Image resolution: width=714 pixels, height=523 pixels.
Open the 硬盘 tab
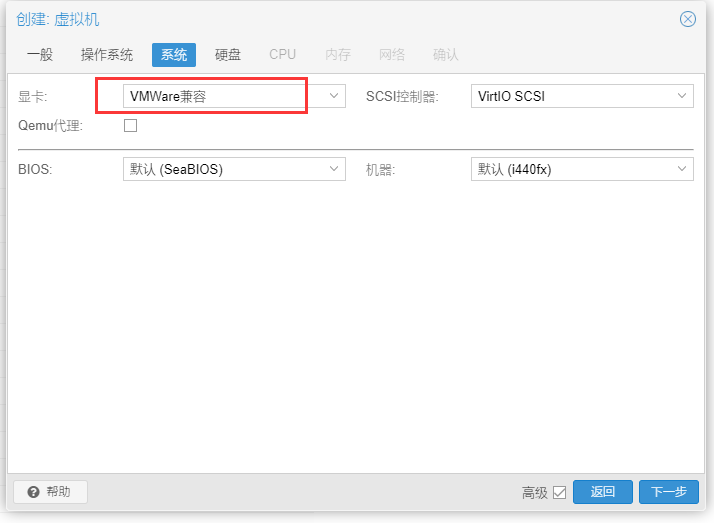click(x=228, y=55)
